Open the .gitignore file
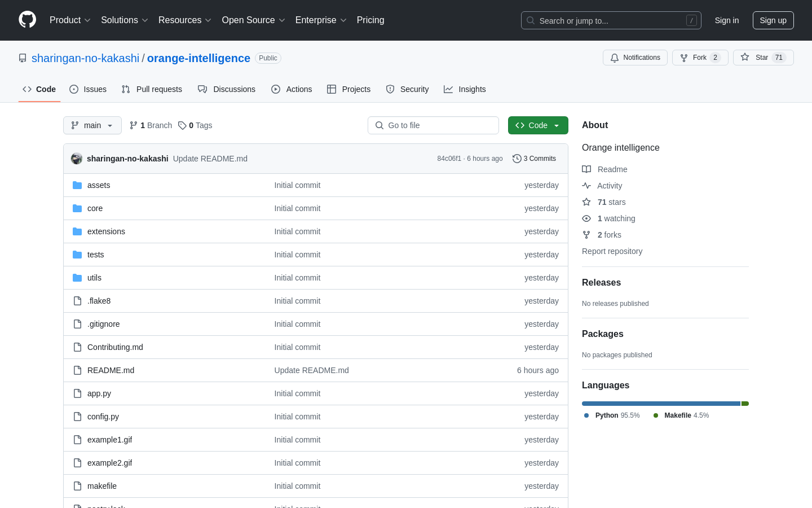812x508 pixels. click(x=104, y=324)
